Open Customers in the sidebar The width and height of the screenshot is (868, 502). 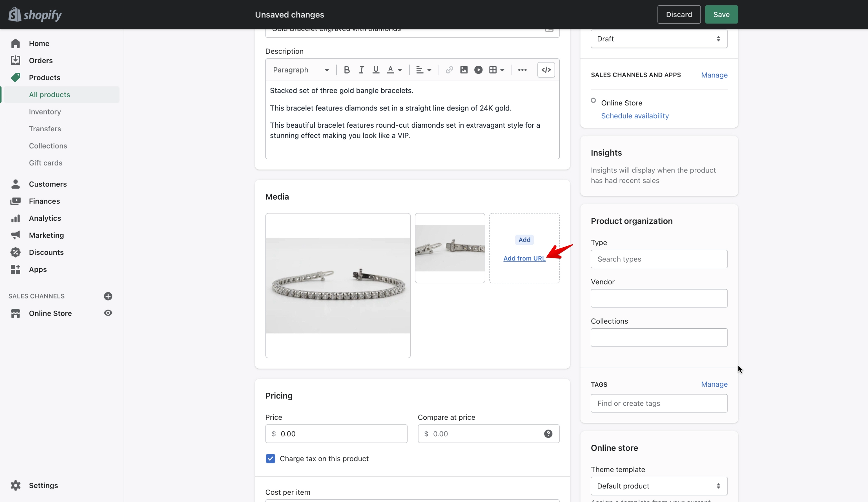click(x=48, y=184)
